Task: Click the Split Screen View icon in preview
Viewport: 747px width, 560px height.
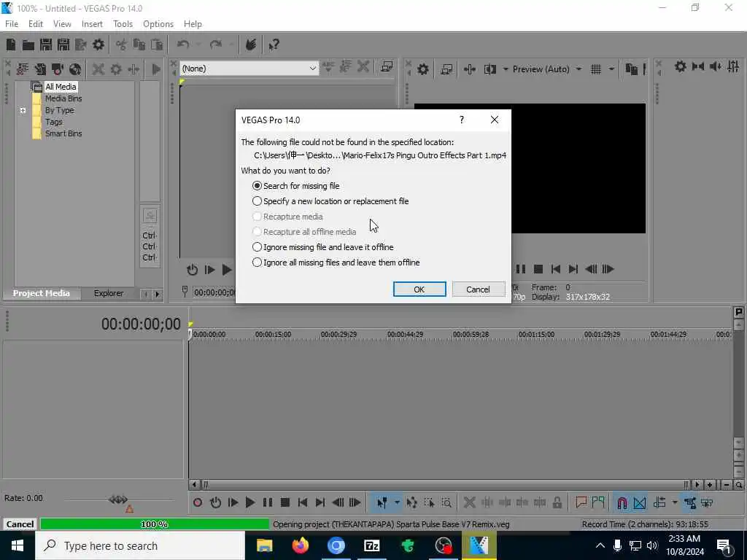Action: (x=489, y=69)
